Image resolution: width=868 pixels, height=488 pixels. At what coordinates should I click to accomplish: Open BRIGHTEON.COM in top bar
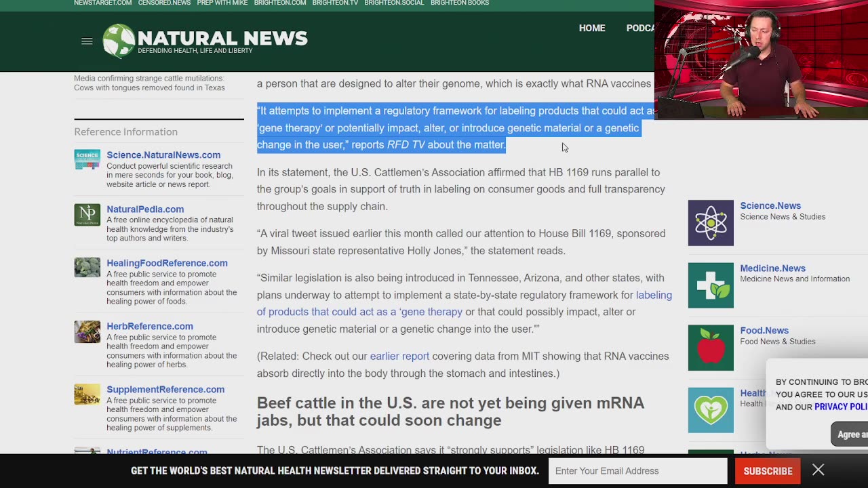tap(280, 3)
